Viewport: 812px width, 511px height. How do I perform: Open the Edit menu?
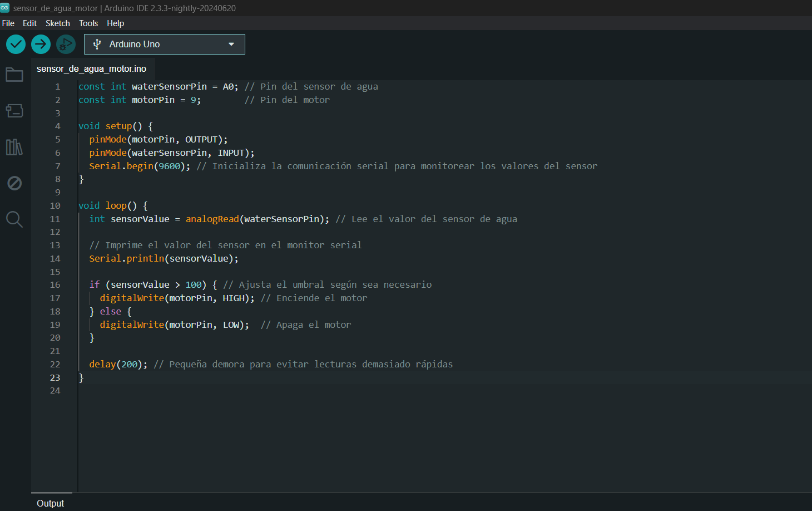pos(29,23)
